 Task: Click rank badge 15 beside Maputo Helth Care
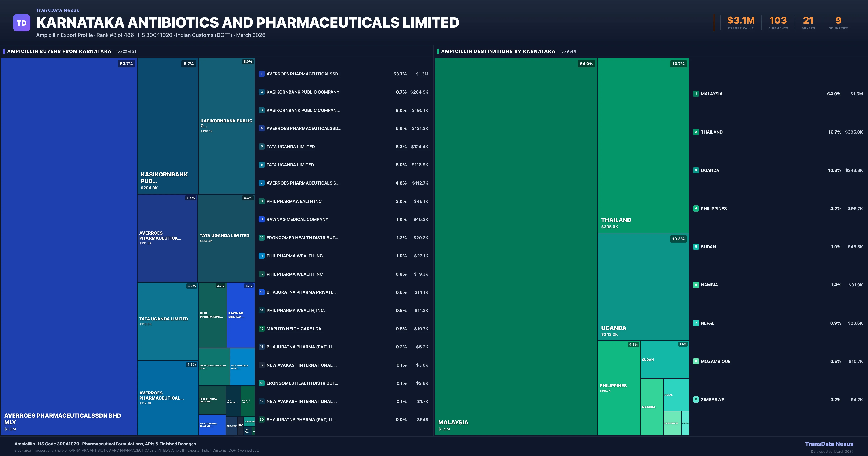tap(261, 328)
